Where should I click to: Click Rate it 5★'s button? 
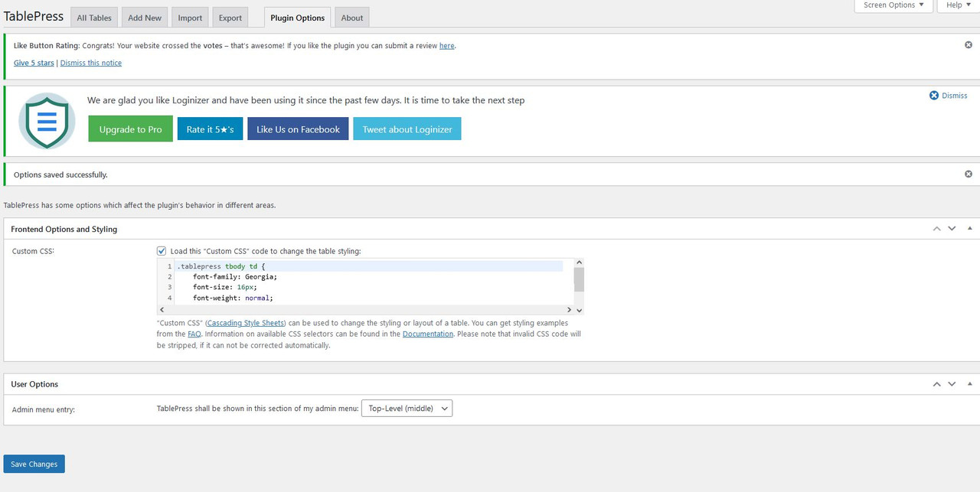[x=210, y=129]
